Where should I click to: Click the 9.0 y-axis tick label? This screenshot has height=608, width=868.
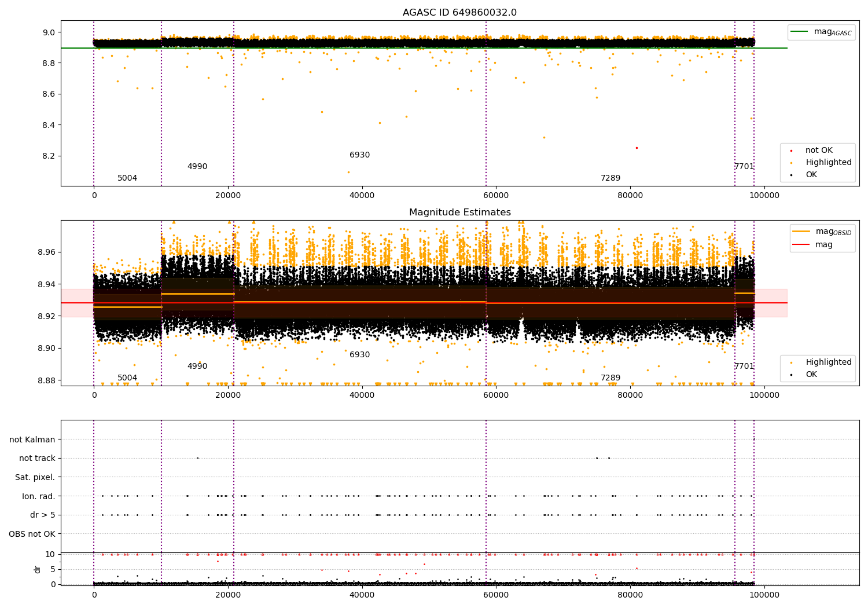49,32
